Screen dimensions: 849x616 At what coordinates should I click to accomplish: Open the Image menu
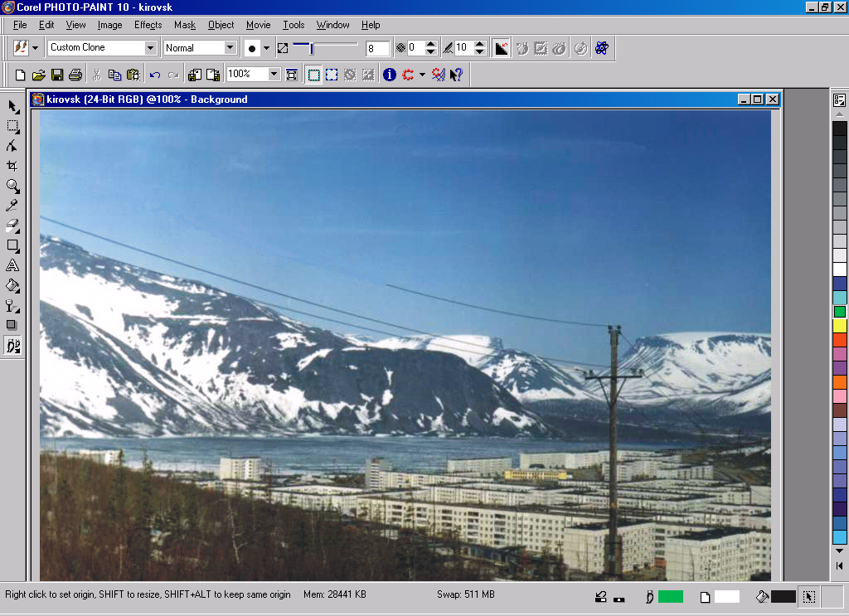pos(110,25)
